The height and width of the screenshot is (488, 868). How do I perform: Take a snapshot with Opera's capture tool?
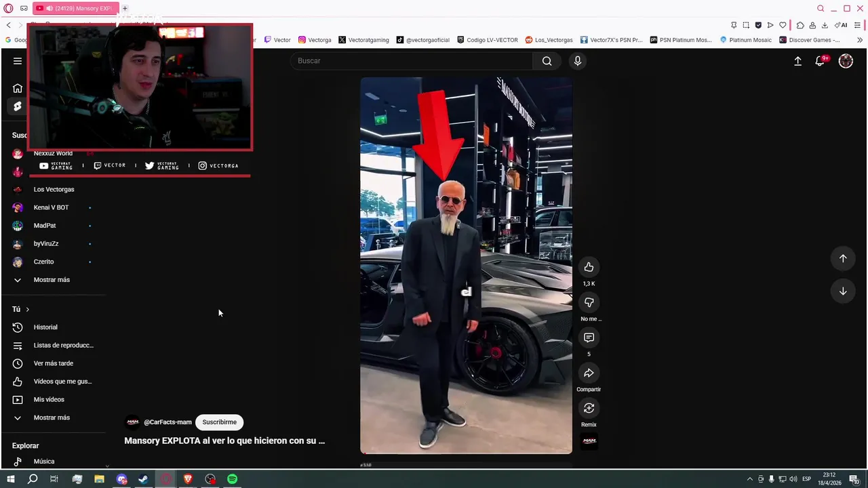[746, 25]
